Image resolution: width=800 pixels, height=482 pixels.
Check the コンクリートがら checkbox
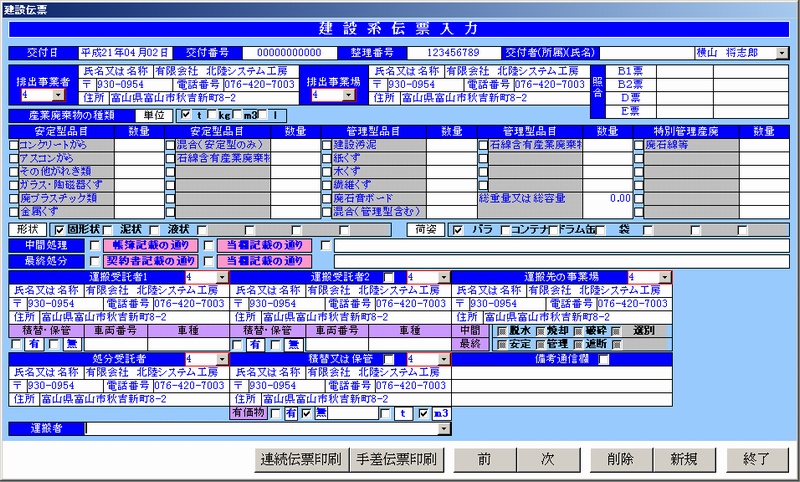point(13,146)
